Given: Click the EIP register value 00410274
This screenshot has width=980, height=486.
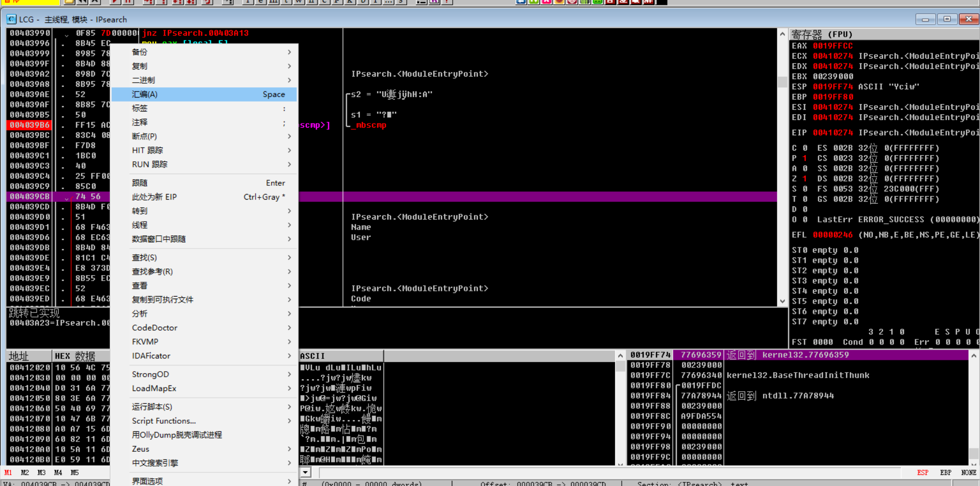Looking at the screenshot, I should 832,133.
